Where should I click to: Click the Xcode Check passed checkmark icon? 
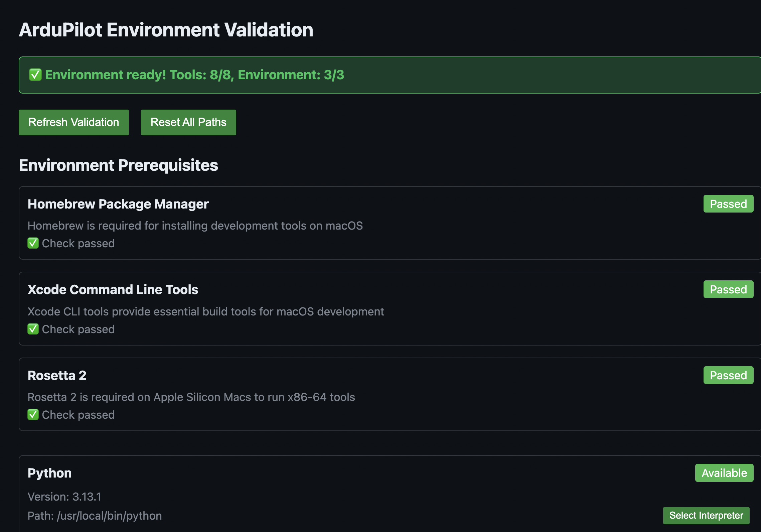(33, 329)
